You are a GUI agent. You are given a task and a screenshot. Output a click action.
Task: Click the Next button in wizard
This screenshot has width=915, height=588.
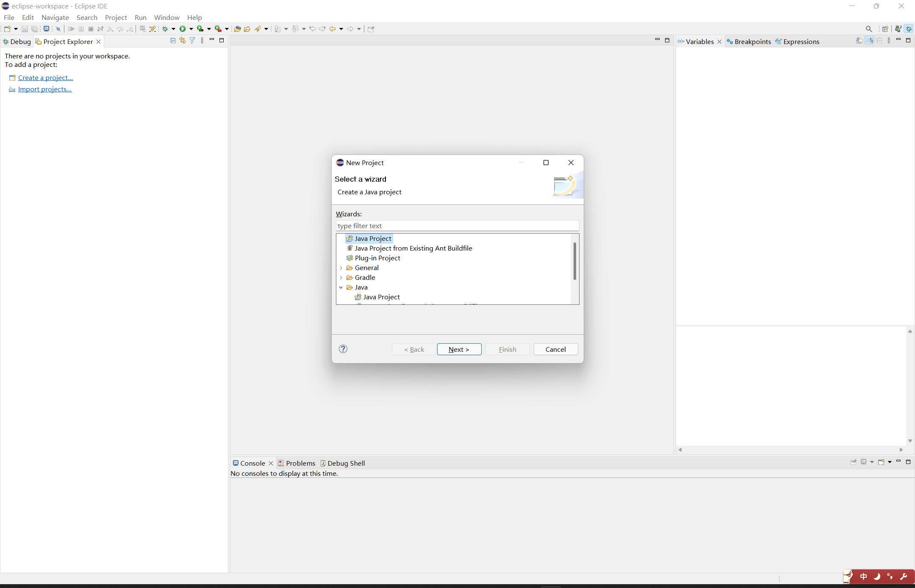coord(459,349)
